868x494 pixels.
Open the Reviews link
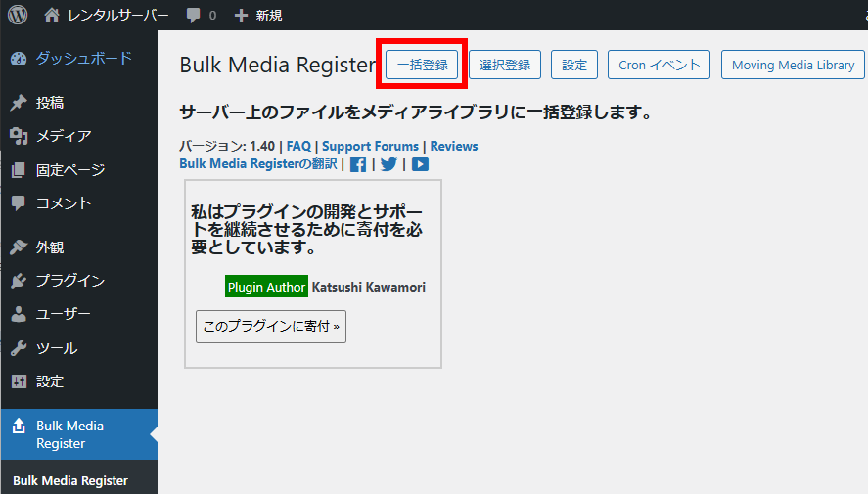tap(454, 146)
